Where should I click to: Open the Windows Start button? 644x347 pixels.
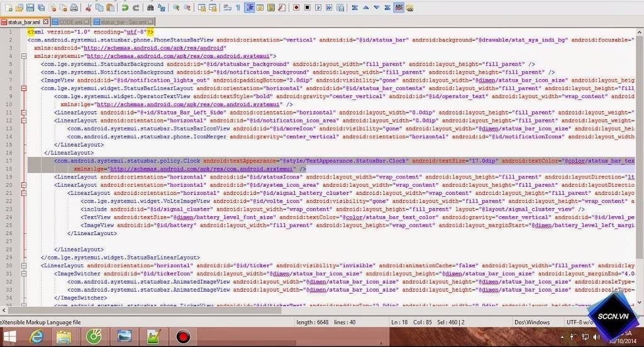coord(9,337)
